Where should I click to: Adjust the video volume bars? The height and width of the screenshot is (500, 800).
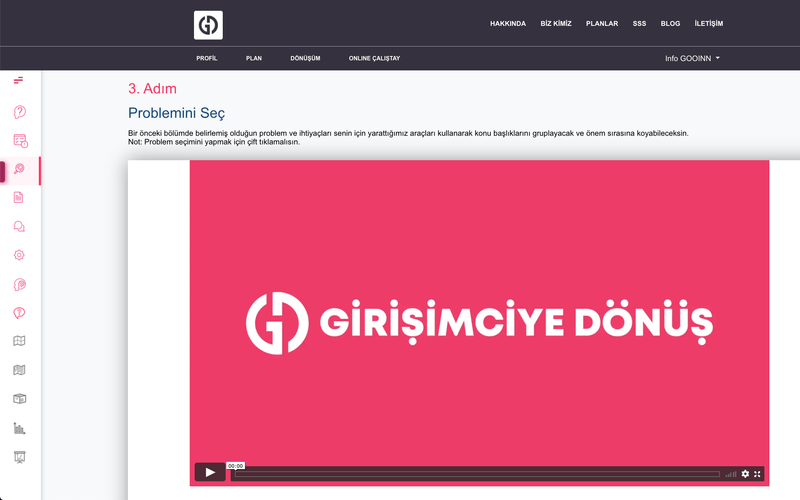731,474
